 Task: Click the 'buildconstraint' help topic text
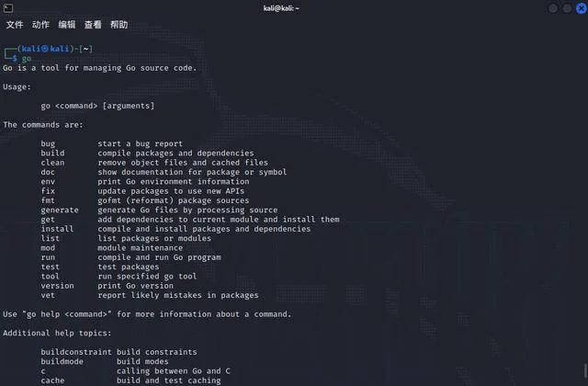point(76,352)
